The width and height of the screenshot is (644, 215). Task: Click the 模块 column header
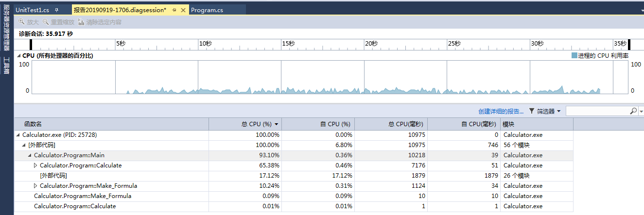(x=537, y=124)
